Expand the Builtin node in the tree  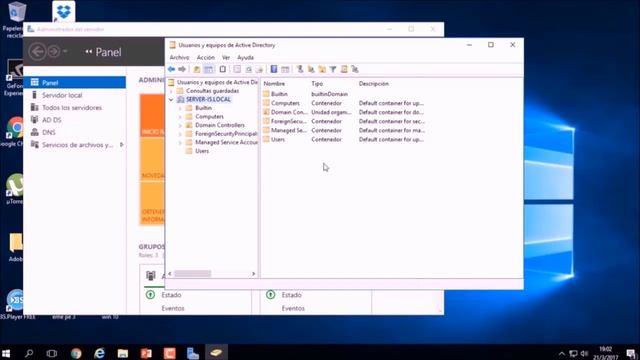[x=180, y=108]
